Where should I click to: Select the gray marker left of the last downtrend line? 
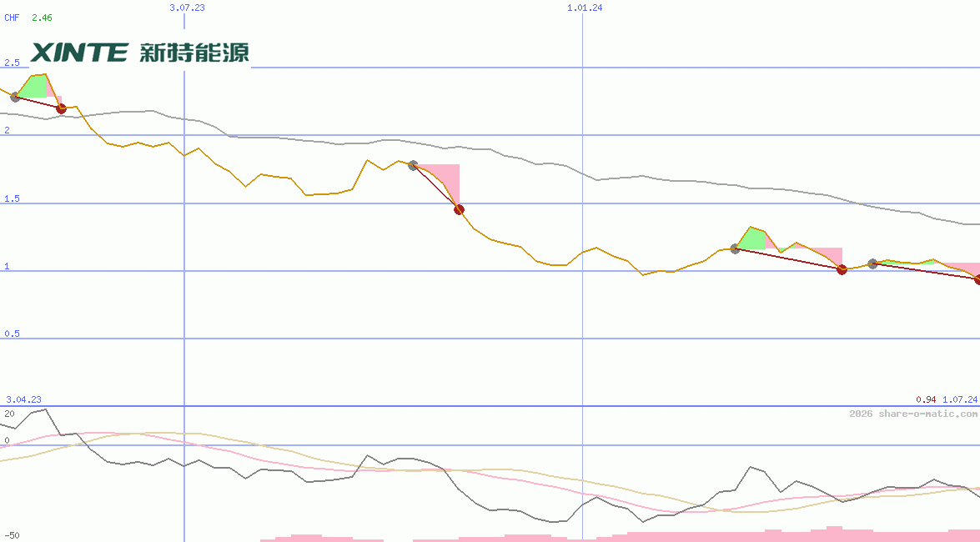872,263
